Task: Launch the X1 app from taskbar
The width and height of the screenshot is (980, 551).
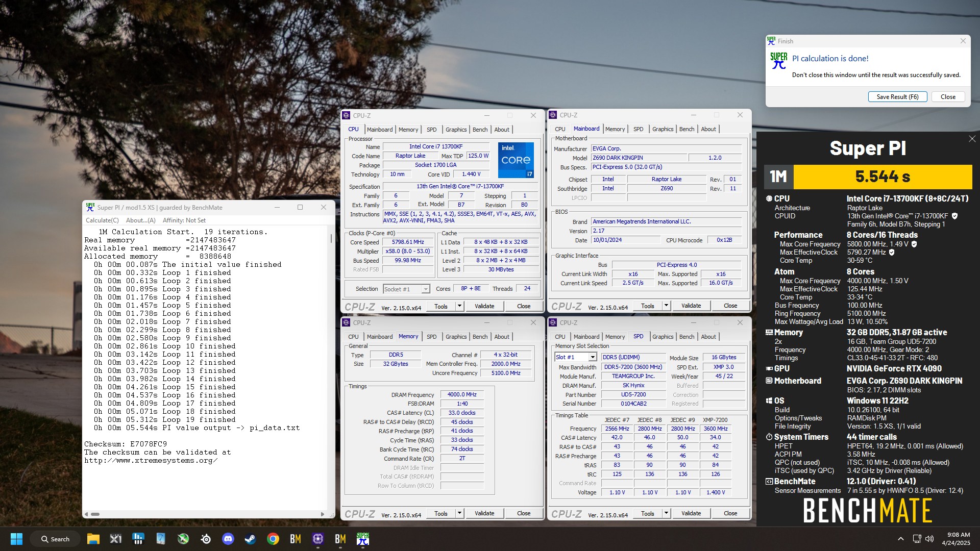Action: click(115, 539)
